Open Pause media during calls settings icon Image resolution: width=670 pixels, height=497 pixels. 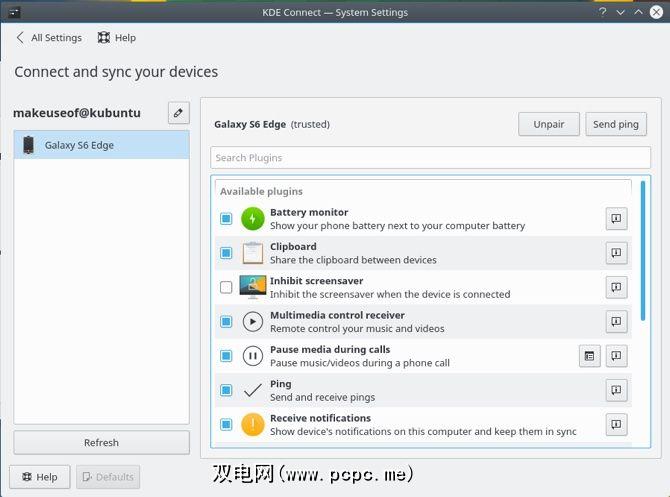(x=590, y=356)
